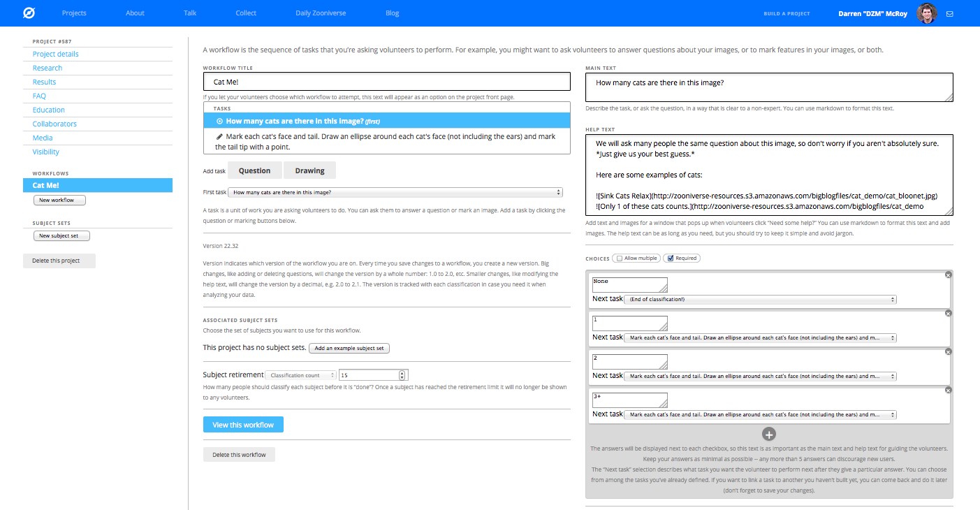Expand Next task dropdown for 'None' choice
980x510 pixels.
(760, 299)
